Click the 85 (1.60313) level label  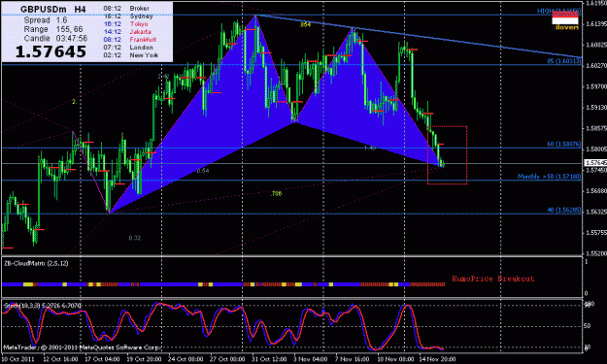coord(564,61)
